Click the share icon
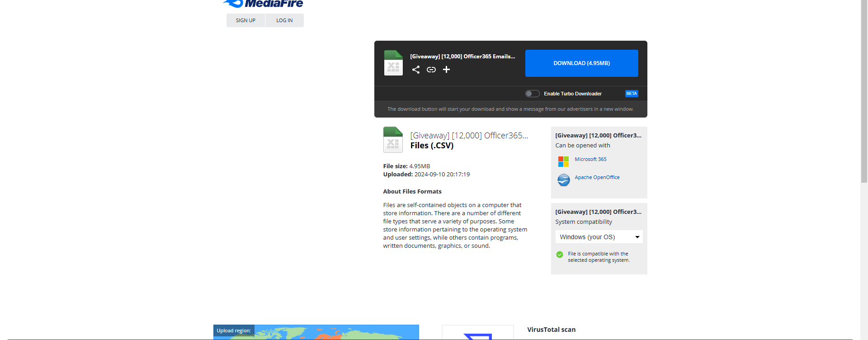The width and height of the screenshot is (868, 340). click(416, 70)
